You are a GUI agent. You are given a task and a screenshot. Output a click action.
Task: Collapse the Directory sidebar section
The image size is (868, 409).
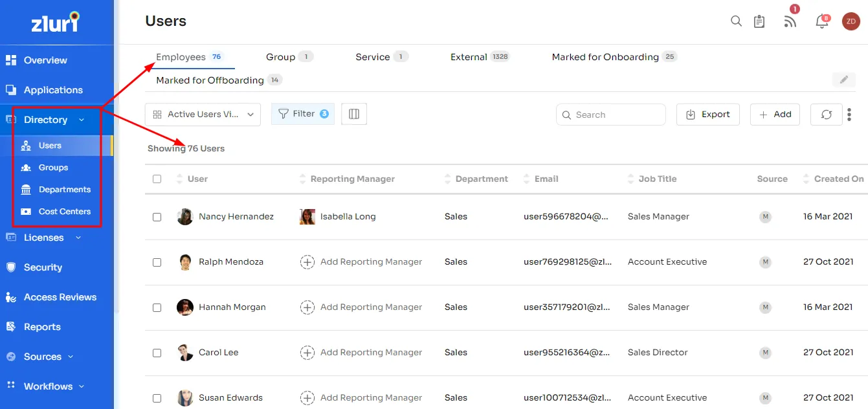[82, 120]
